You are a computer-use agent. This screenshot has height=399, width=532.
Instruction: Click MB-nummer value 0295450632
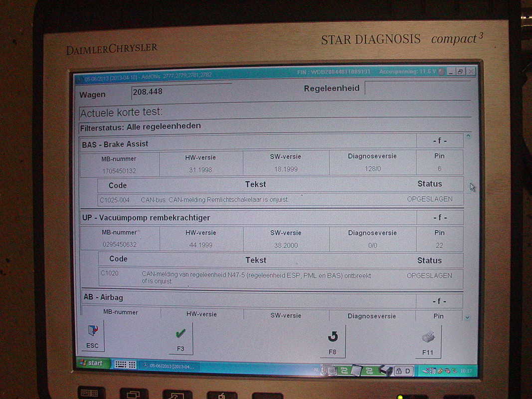(x=120, y=244)
